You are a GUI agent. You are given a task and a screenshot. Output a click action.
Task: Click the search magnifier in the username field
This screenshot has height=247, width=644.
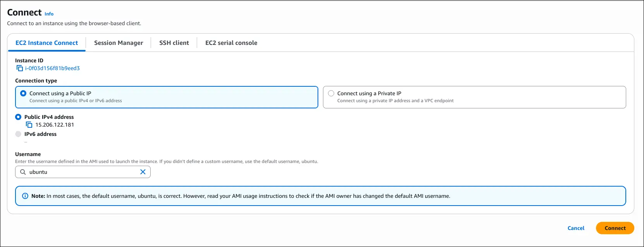click(23, 172)
